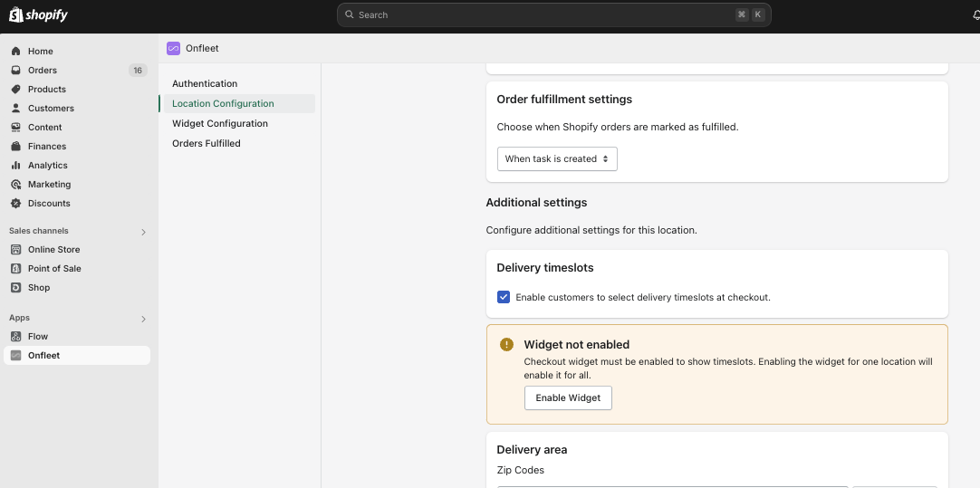The width and height of the screenshot is (980, 488).
Task: Open Customers via person icon
Action: pos(16,108)
